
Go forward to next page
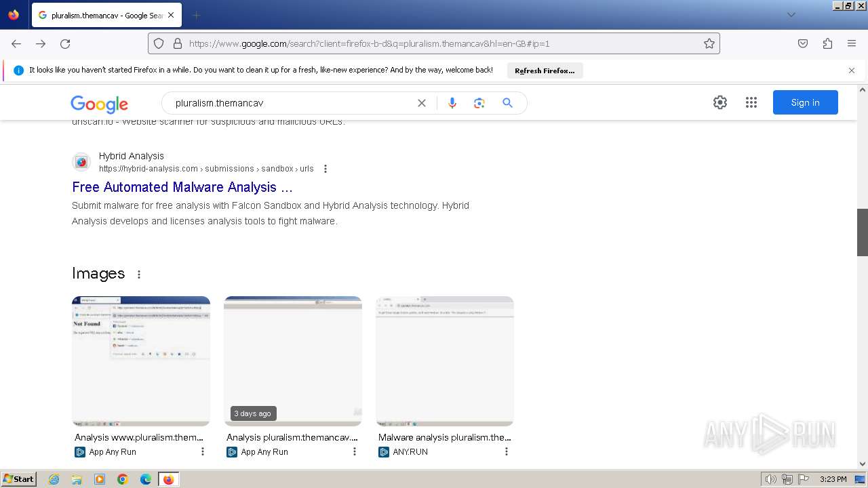41,43
